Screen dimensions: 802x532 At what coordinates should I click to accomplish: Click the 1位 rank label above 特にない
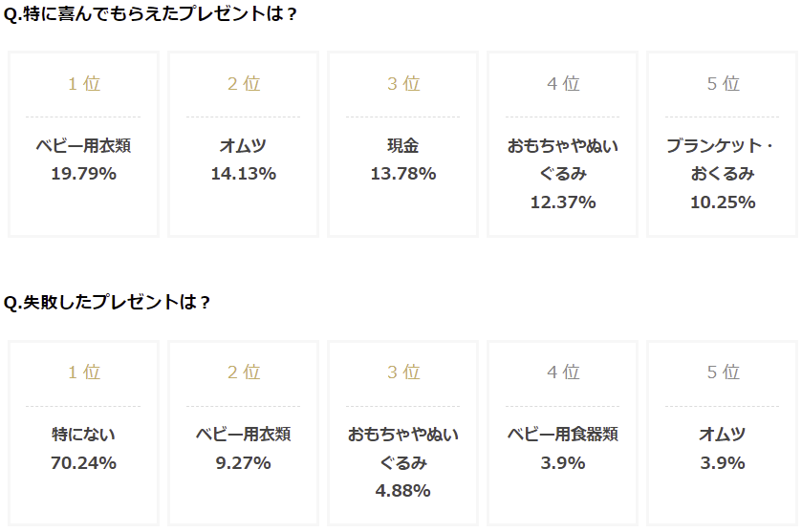pyautogui.click(x=83, y=372)
